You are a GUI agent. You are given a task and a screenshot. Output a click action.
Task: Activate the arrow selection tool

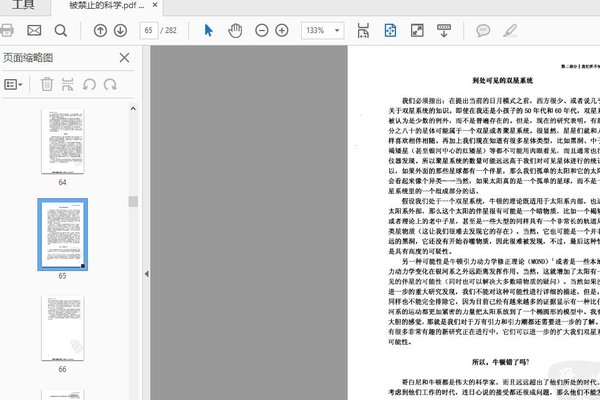pyautogui.click(x=209, y=31)
